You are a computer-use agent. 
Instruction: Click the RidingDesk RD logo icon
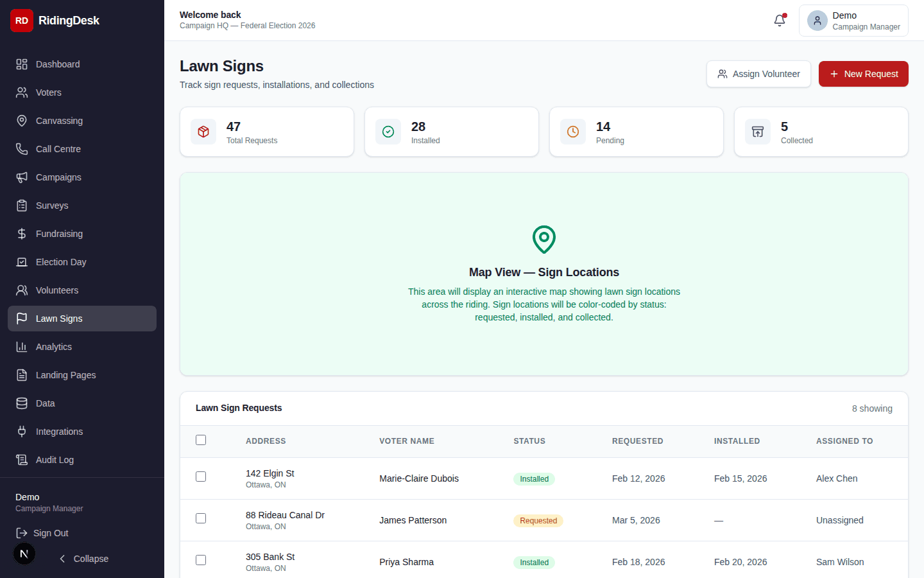[22, 21]
